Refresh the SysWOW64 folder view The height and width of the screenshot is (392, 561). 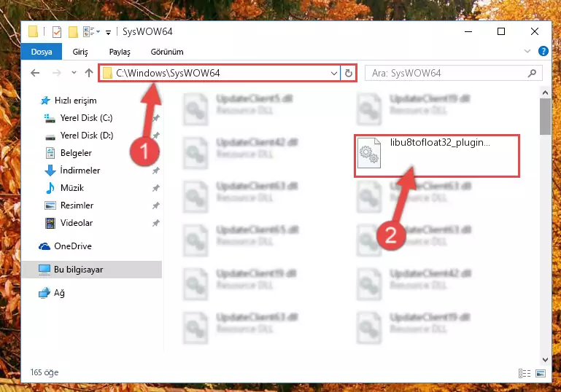point(348,74)
